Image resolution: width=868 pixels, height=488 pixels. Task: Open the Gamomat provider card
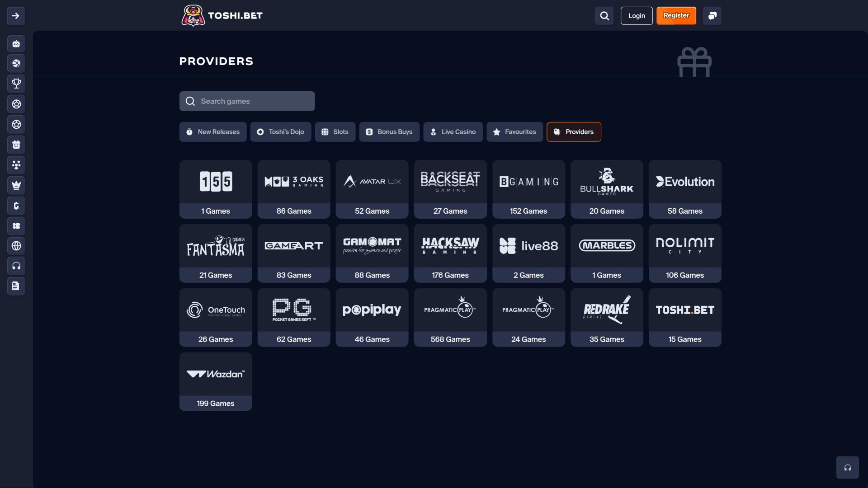(x=372, y=253)
